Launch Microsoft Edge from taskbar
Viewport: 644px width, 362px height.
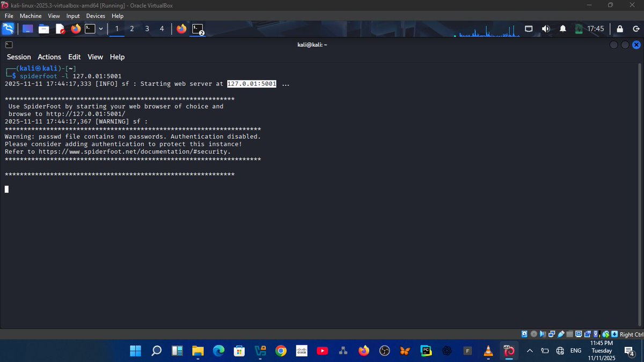(x=218, y=351)
